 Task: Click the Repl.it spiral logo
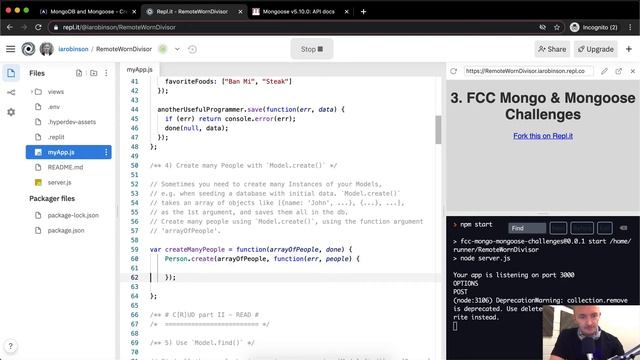coord(28,49)
